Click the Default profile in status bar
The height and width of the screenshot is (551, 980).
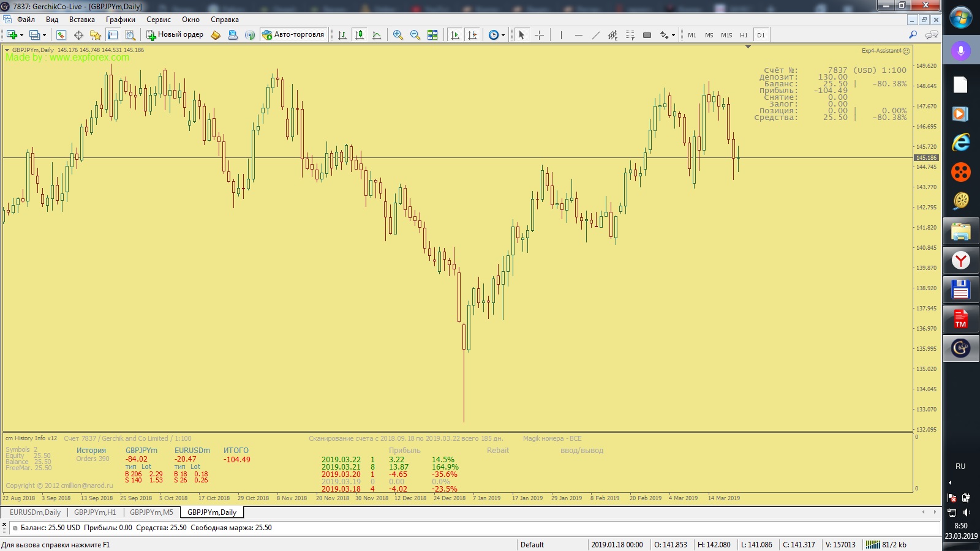[x=532, y=545]
